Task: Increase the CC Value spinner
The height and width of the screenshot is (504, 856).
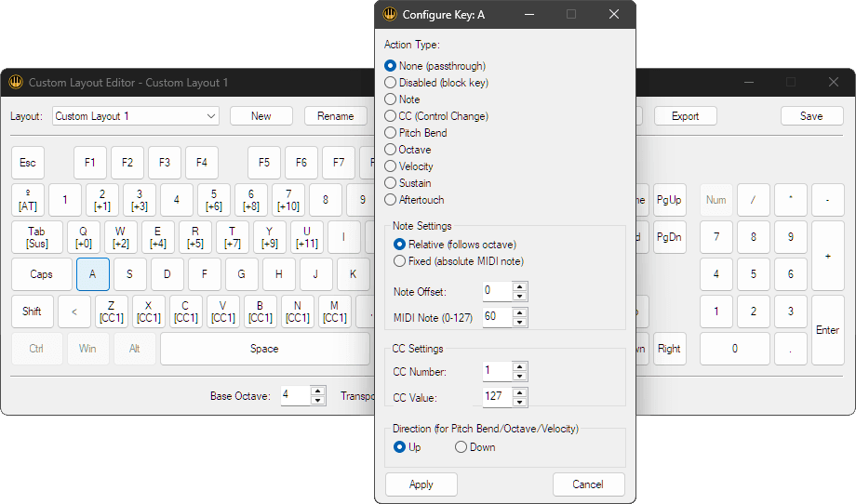Action: tap(520, 392)
